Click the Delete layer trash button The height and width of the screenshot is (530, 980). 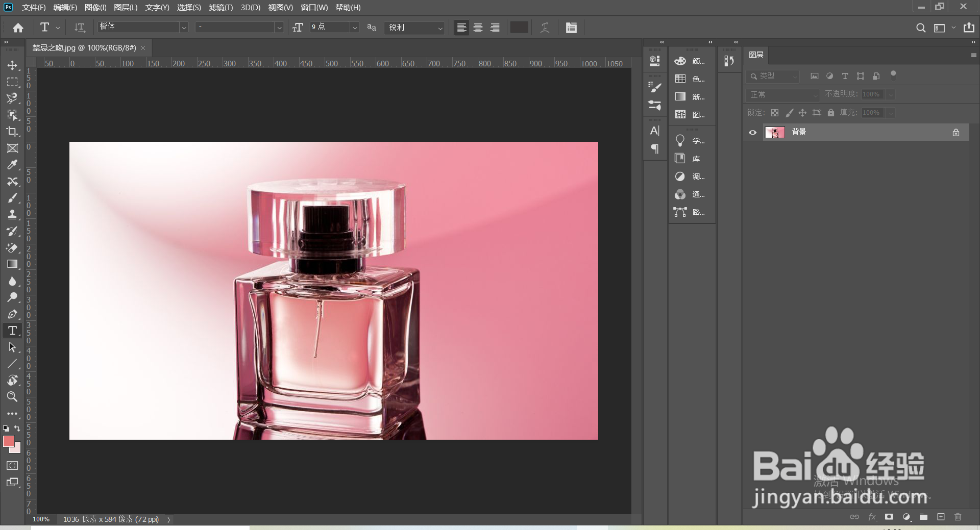pyautogui.click(x=959, y=517)
